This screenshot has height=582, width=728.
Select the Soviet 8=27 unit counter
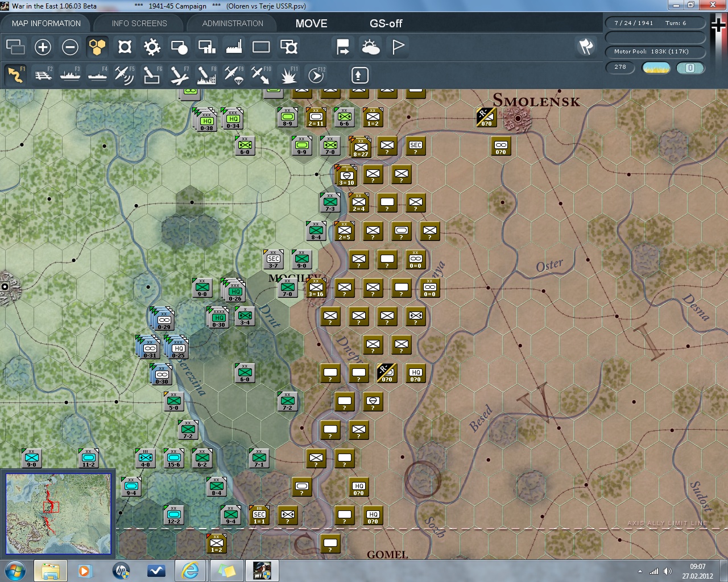coord(361,147)
